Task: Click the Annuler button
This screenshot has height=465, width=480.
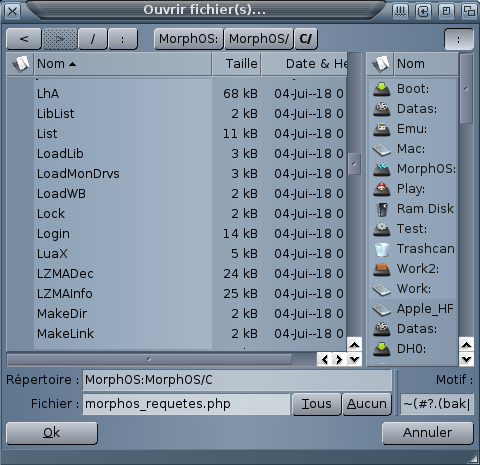Action: click(x=428, y=433)
